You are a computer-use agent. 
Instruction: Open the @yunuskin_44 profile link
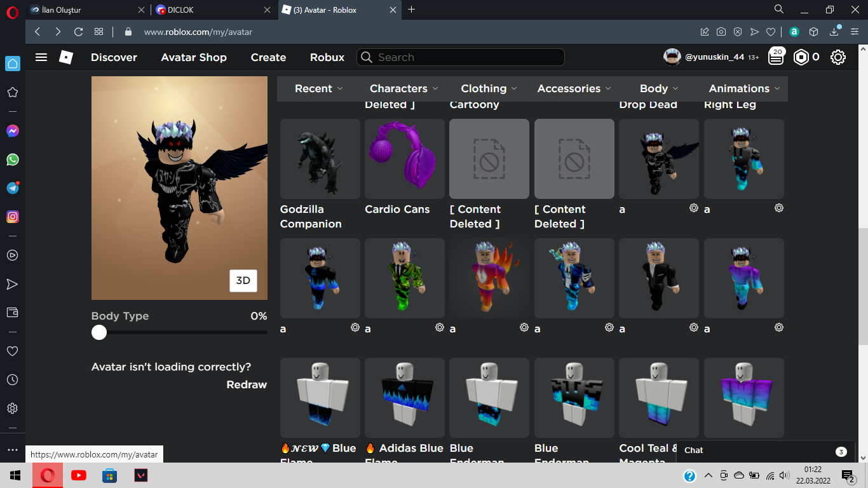point(714,57)
